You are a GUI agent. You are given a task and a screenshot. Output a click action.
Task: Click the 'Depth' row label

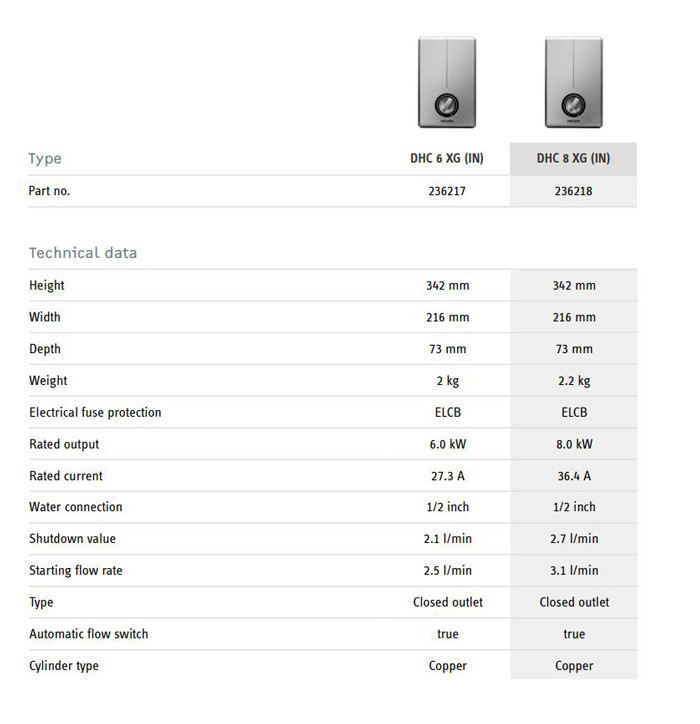(x=45, y=349)
